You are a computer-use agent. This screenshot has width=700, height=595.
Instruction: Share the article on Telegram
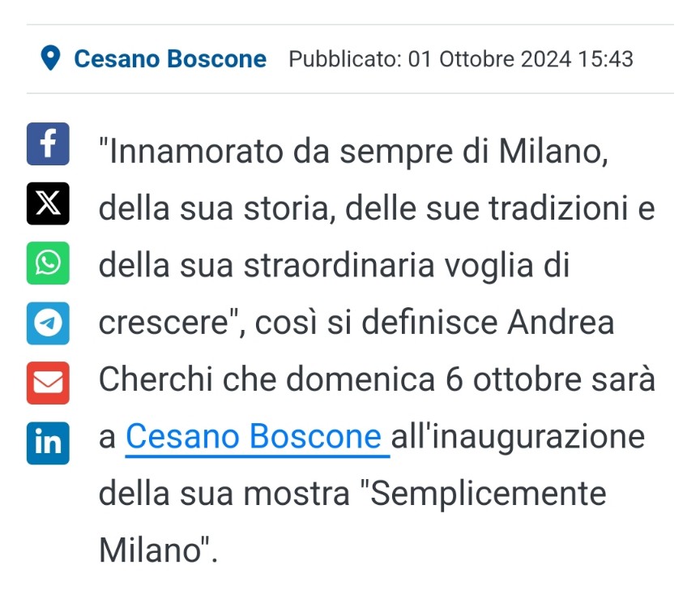pyautogui.click(x=48, y=323)
